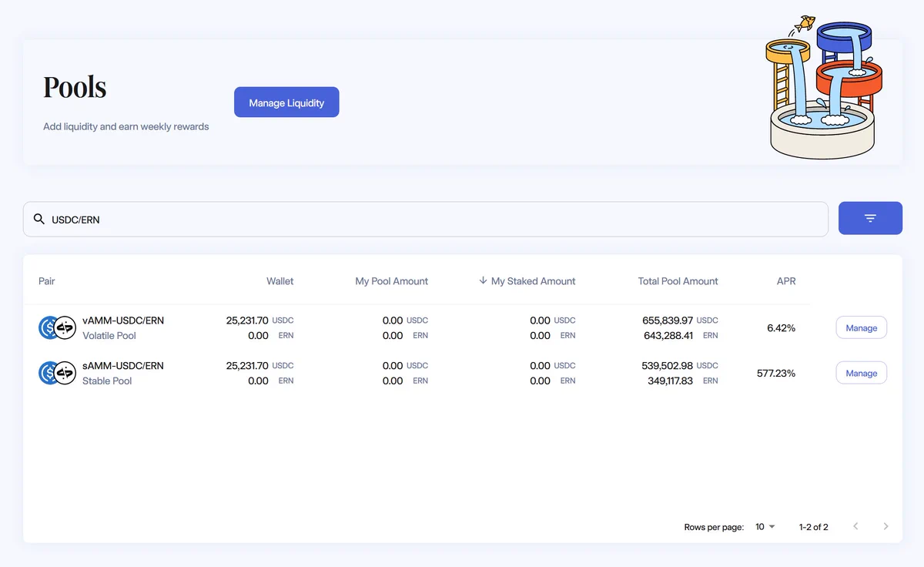The height and width of the screenshot is (567, 924).
Task: Click the Rows per page label
Action: [714, 527]
